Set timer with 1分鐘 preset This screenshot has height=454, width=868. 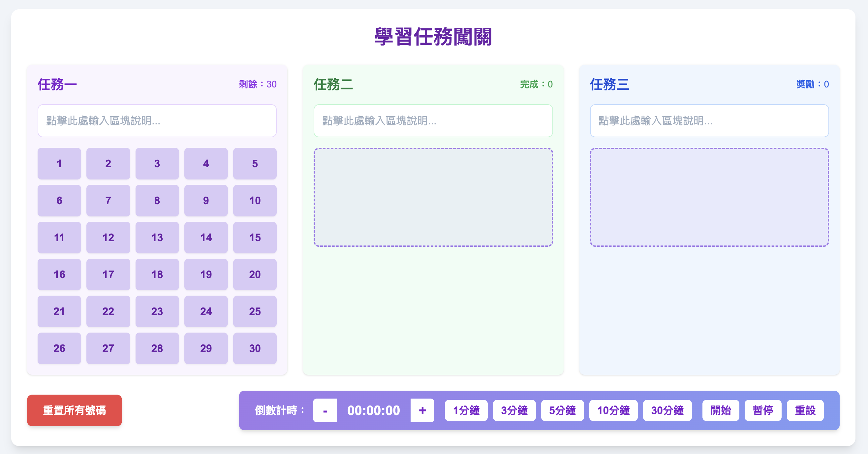466,410
